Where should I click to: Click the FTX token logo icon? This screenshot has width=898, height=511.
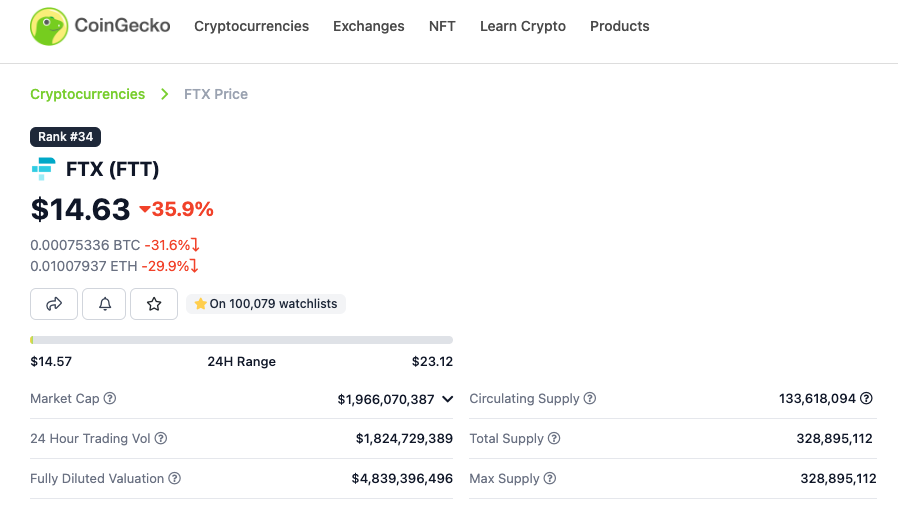(x=43, y=169)
